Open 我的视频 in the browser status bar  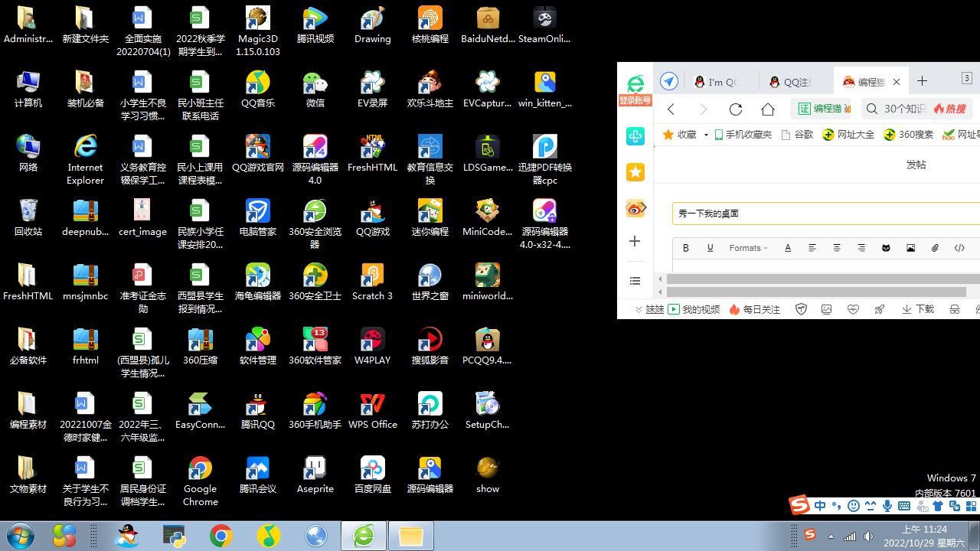tap(694, 309)
